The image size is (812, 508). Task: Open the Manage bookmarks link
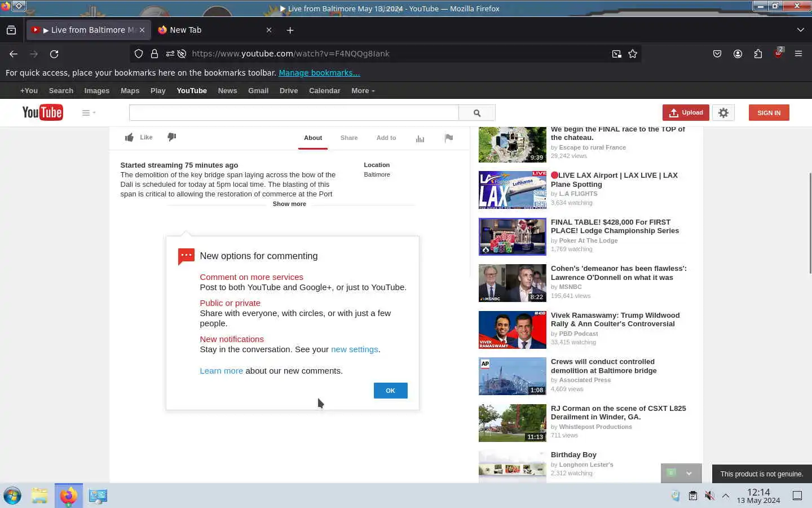[319, 73]
